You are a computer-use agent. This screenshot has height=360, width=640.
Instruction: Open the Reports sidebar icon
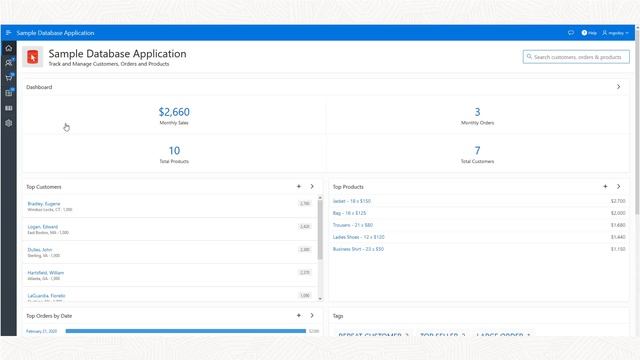pos(9,108)
